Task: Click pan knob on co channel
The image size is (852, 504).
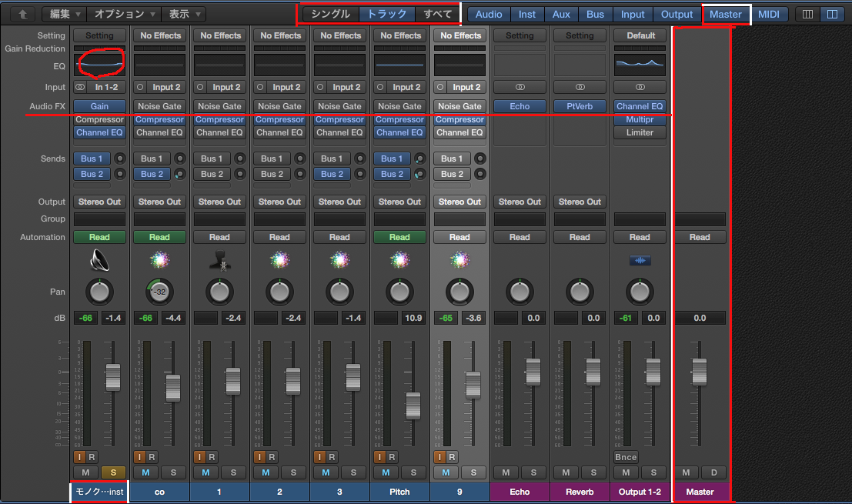Action: [160, 292]
